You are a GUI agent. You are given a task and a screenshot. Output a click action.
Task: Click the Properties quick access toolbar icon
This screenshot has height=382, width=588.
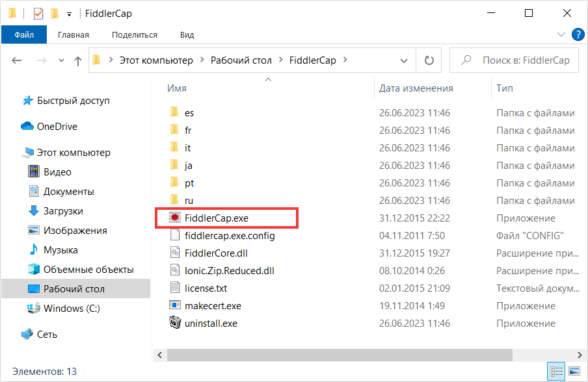[38, 14]
